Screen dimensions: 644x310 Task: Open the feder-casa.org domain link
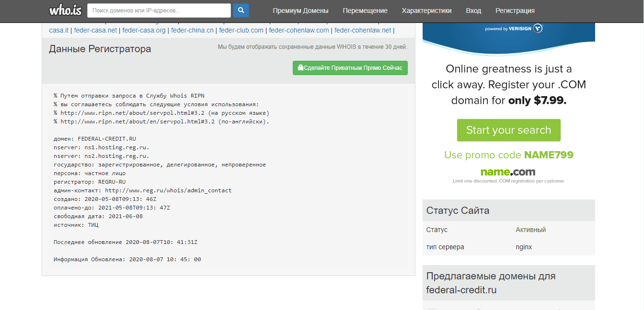(144, 30)
